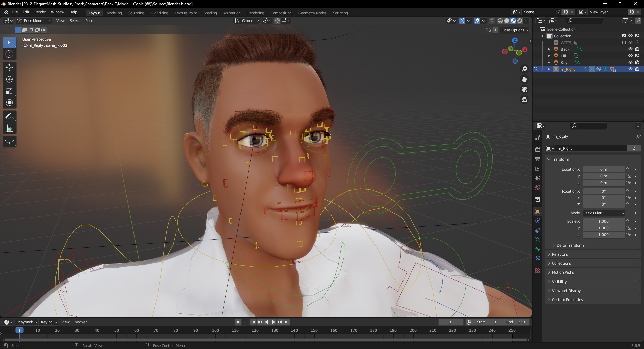Open the Tool properties tab
The width and height of the screenshot is (644, 349).
click(538, 137)
